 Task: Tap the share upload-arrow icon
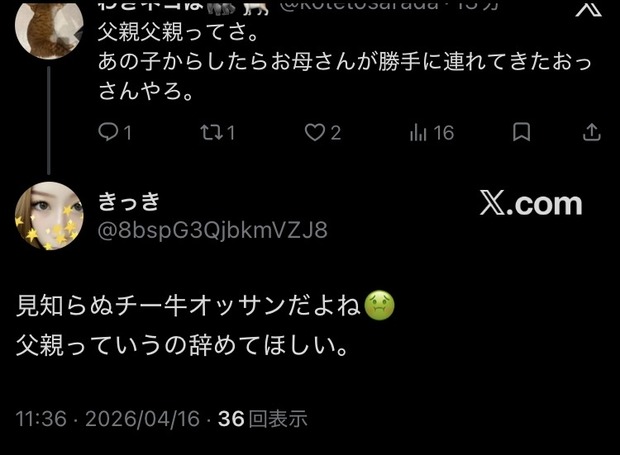coord(592,132)
